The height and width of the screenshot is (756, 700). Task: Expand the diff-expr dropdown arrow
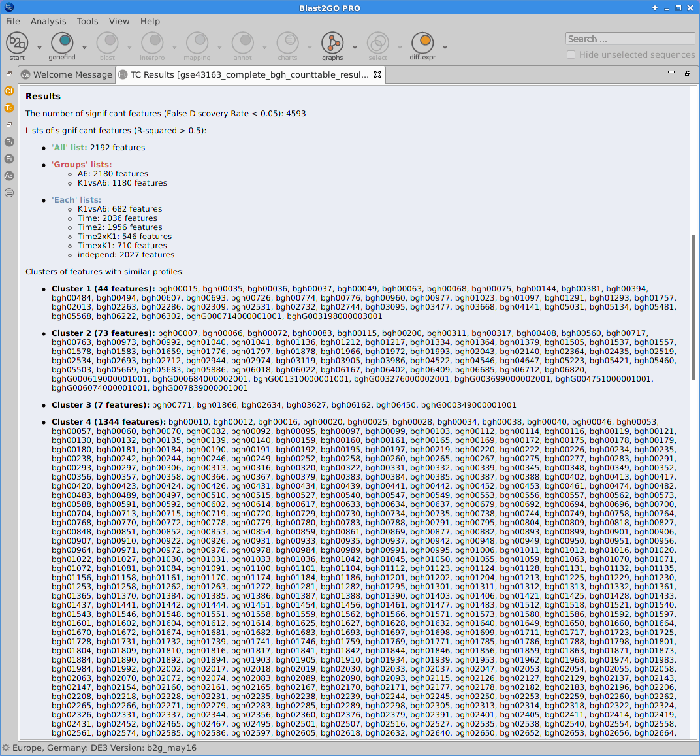click(445, 47)
